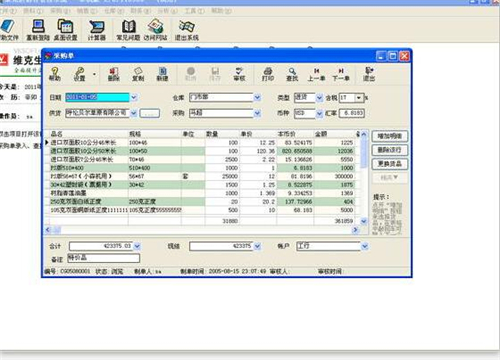This screenshot has height=360, width=500.
Task: Expand the 日期 date dropdown
Action: click(x=134, y=97)
